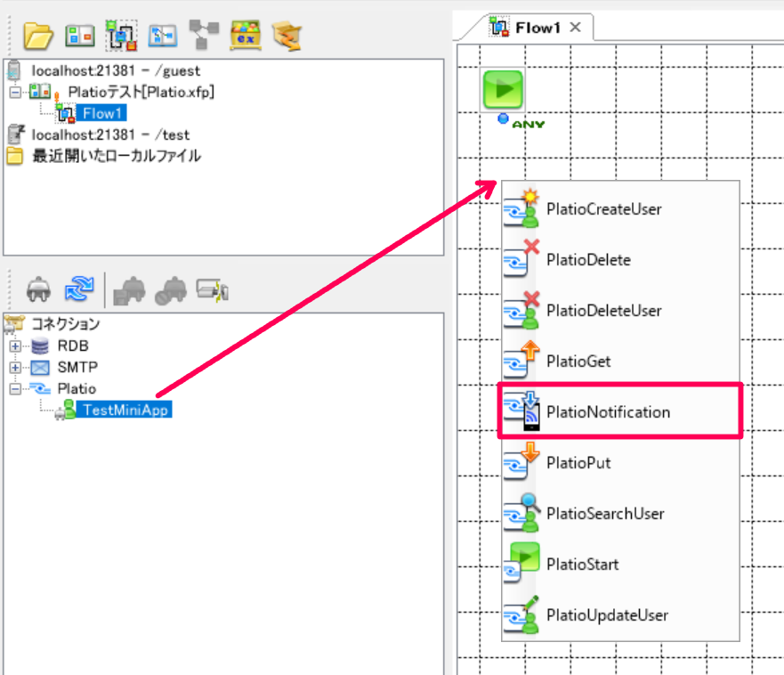The width and height of the screenshot is (784, 675).
Task: Choose PlatioSearchUser from the popup menu
Action: coord(620,514)
